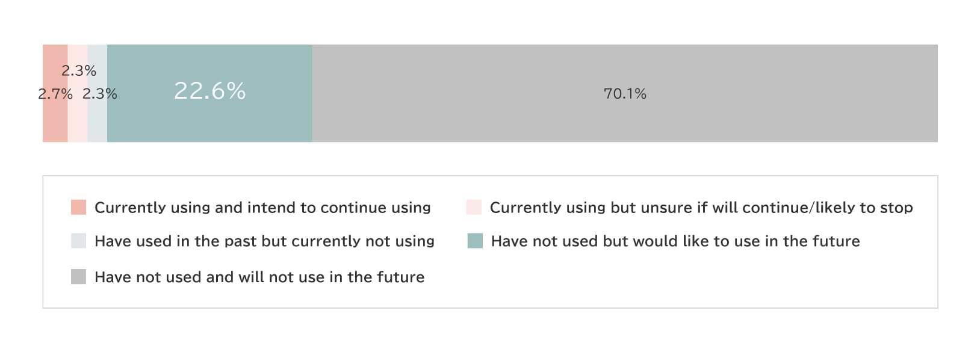Click the 22.6% data label text

pos(209,91)
